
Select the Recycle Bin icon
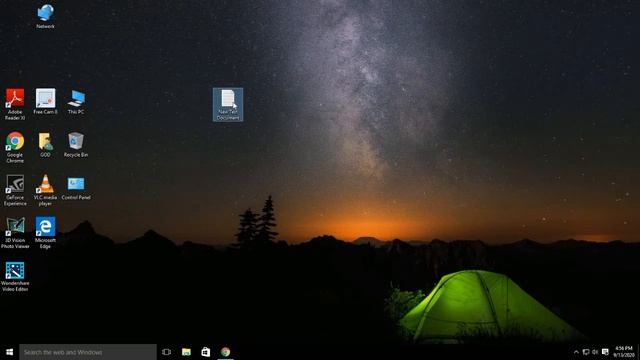point(76,144)
